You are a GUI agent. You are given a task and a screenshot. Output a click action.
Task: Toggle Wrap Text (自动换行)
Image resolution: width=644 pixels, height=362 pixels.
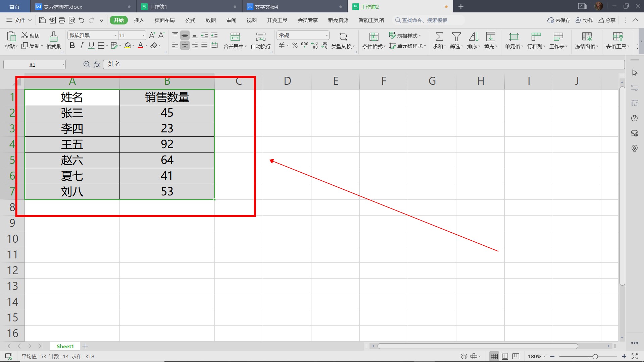point(260,37)
